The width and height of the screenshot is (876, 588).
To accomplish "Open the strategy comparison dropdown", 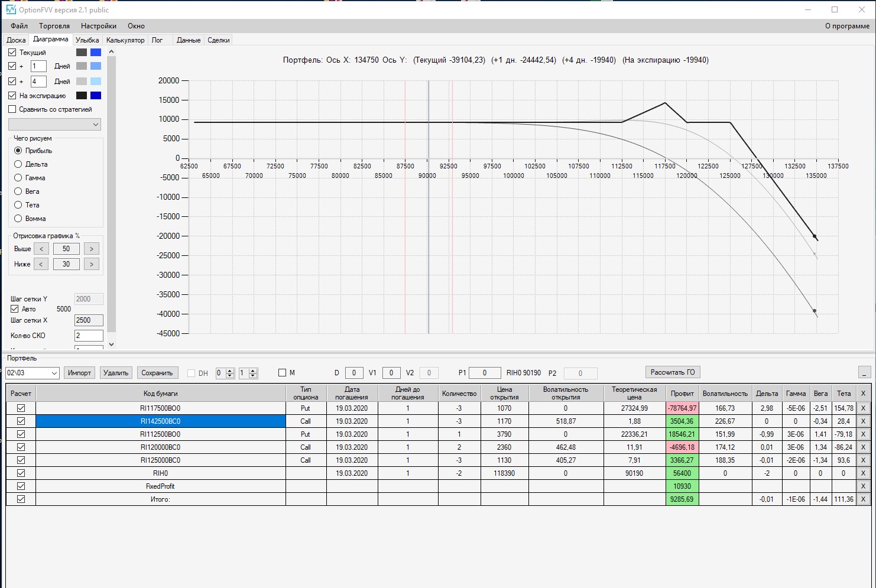I will coord(54,125).
